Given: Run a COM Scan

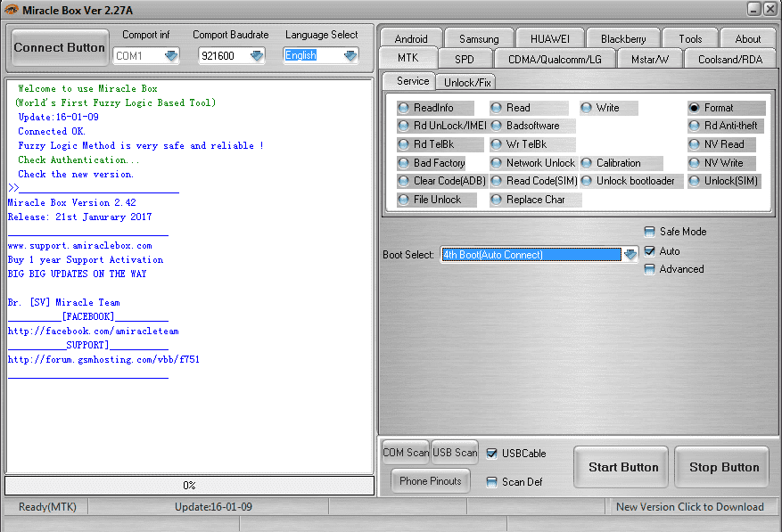Looking at the screenshot, I should pos(406,452).
